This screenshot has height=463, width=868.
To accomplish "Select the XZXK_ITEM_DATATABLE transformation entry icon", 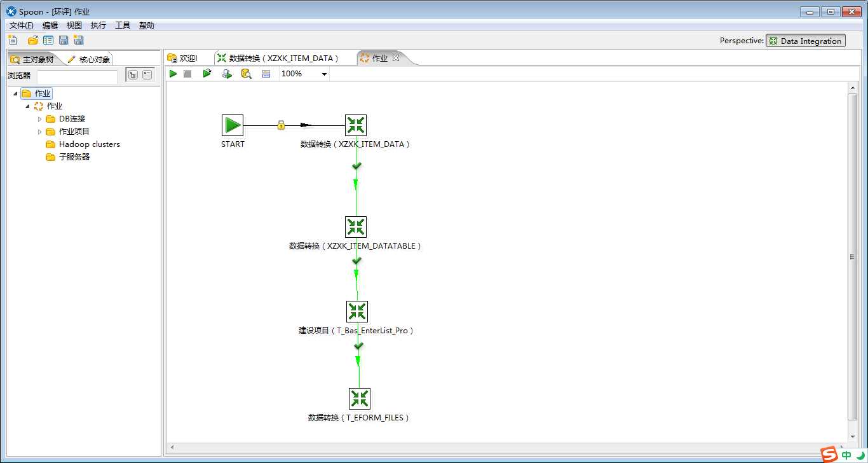I will [x=356, y=227].
